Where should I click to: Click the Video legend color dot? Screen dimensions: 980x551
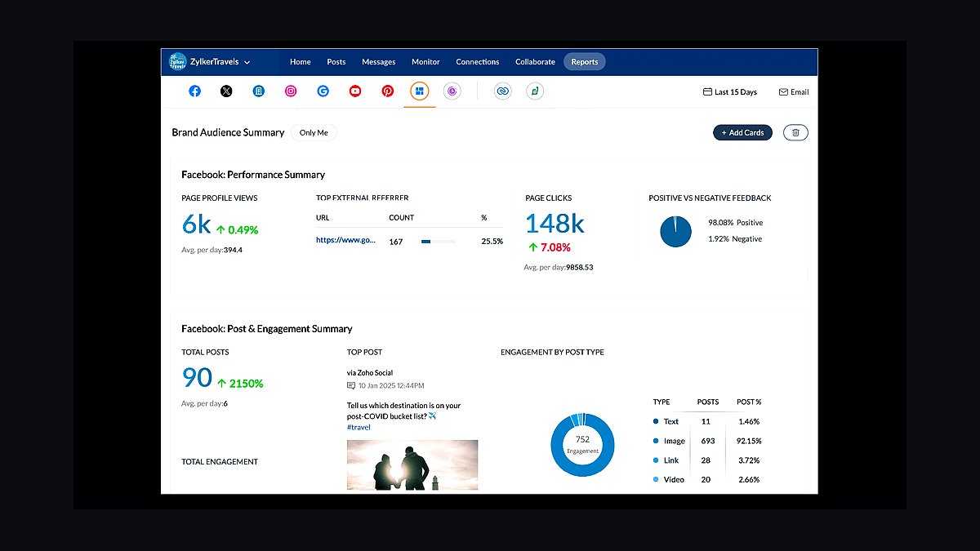click(x=656, y=480)
